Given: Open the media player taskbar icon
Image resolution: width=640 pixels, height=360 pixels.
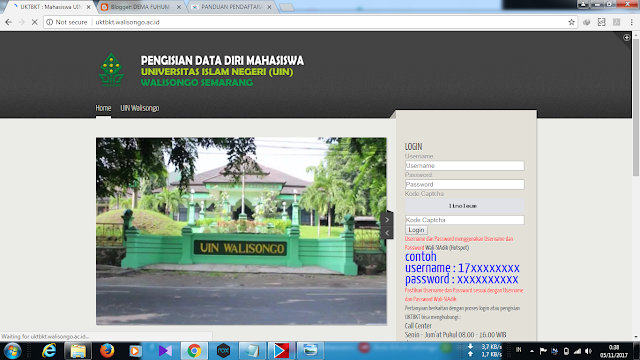Looking at the screenshot, I should 135,351.
